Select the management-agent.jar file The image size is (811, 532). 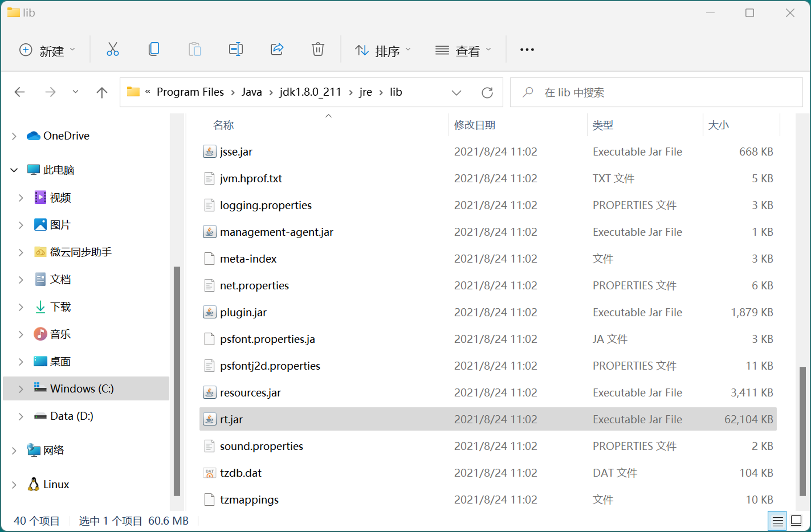tap(277, 232)
